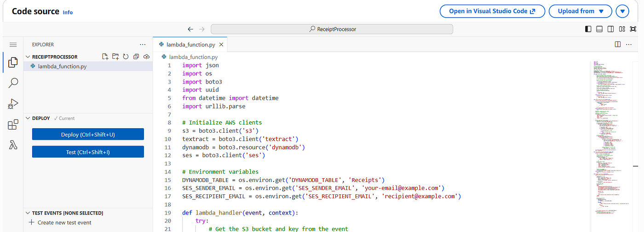Image resolution: width=644 pixels, height=232 pixels.
Task: Switch to the lambda_function.py editor tab
Action: [x=190, y=45]
